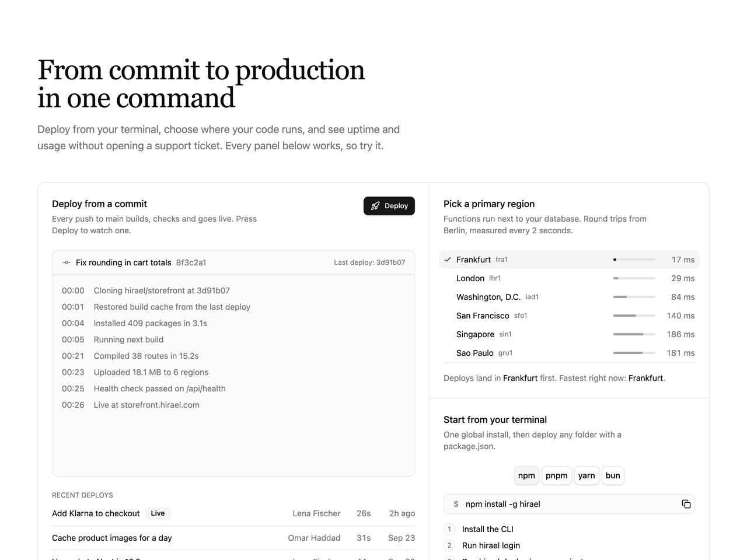This screenshot has height=560, width=747.
Task: Switch to the npm tab
Action: pos(526,475)
